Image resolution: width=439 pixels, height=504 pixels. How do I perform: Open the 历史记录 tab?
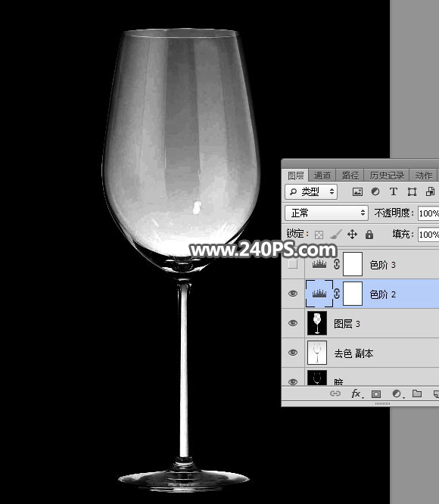pos(387,176)
